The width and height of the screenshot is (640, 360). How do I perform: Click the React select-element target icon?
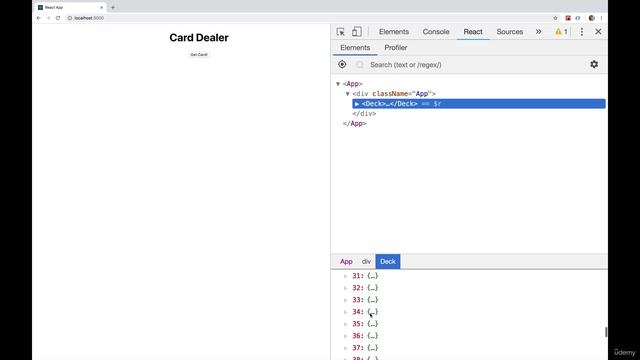click(342, 64)
